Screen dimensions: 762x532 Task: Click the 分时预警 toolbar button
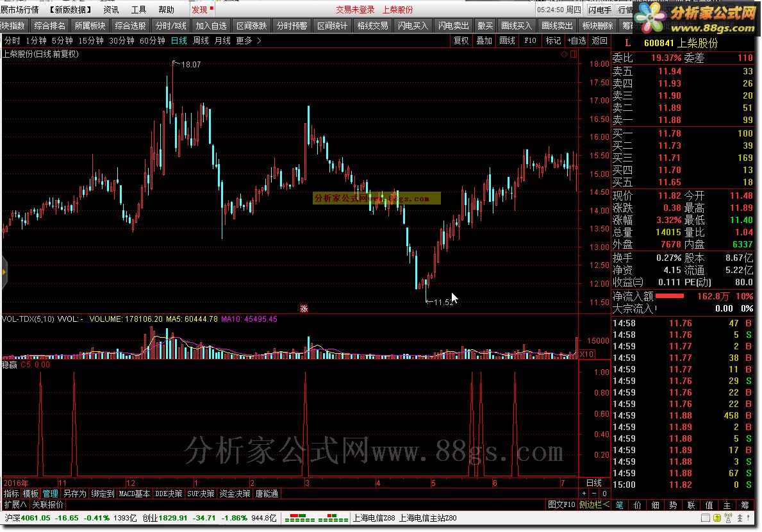(292, 26)
